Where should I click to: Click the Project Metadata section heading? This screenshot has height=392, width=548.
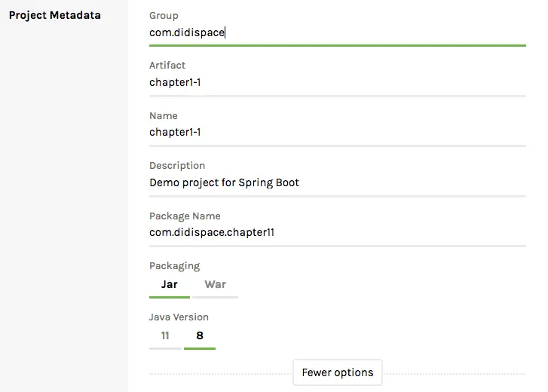pyautogui.click(x=54, y=15)
